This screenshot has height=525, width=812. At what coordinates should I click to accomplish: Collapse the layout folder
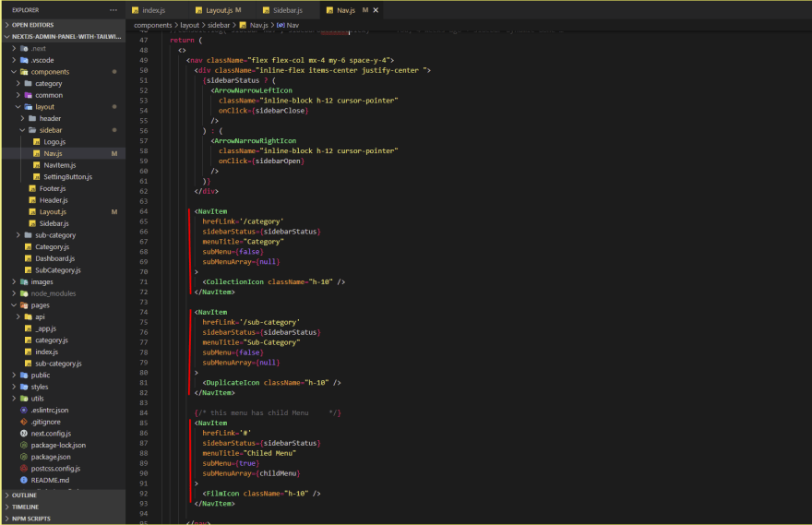[x=18, y=107]
